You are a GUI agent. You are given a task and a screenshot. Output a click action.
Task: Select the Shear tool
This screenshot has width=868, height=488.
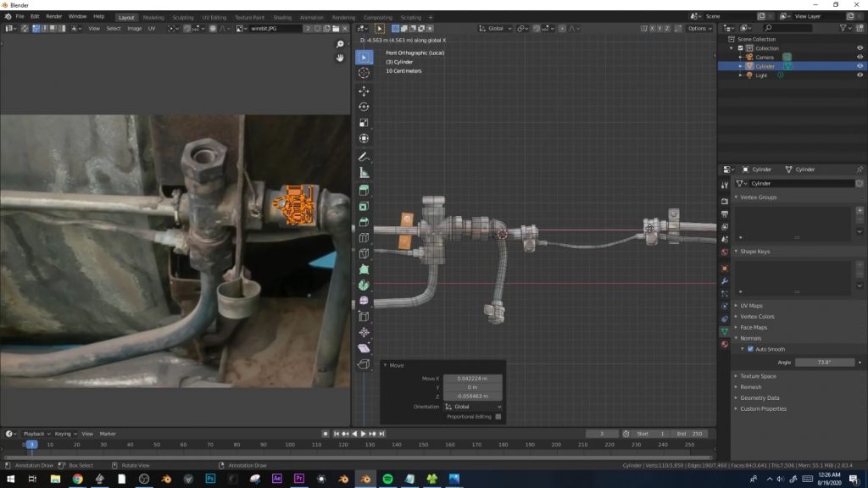pyautogui.click(x=364, y=348)
